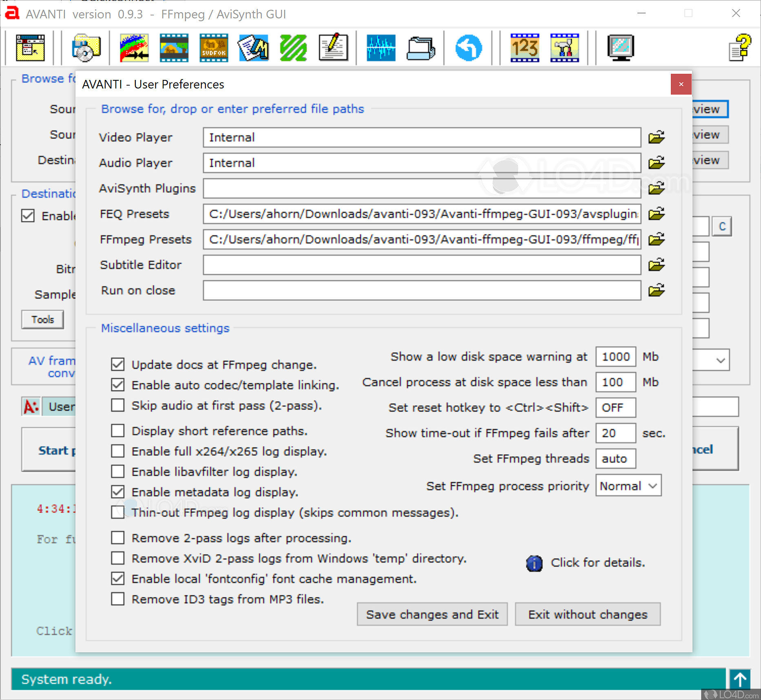This screenshot has width=761, height=700.
Task: Browse folder for FFmpeg Presets path
Action: click(x=657, y=239)
